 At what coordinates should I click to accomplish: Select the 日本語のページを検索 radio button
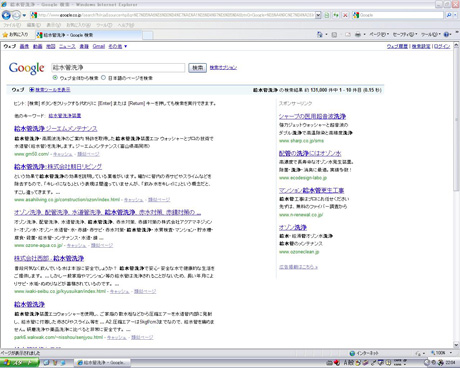point(103,78)
